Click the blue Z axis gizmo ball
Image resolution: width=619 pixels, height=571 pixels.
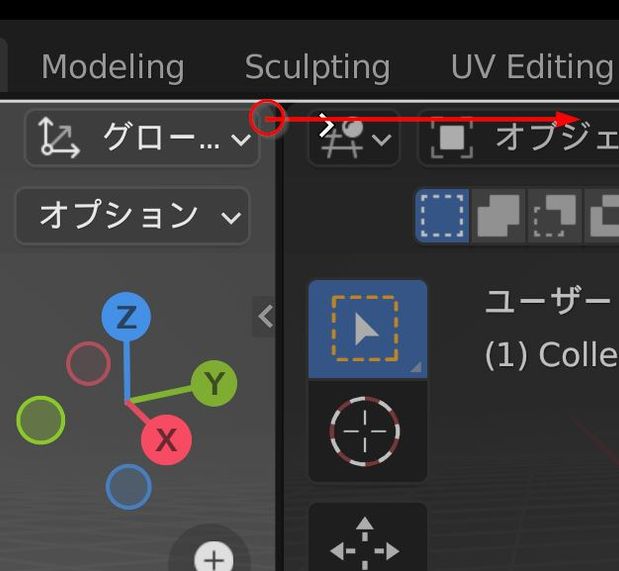point(126,317)
